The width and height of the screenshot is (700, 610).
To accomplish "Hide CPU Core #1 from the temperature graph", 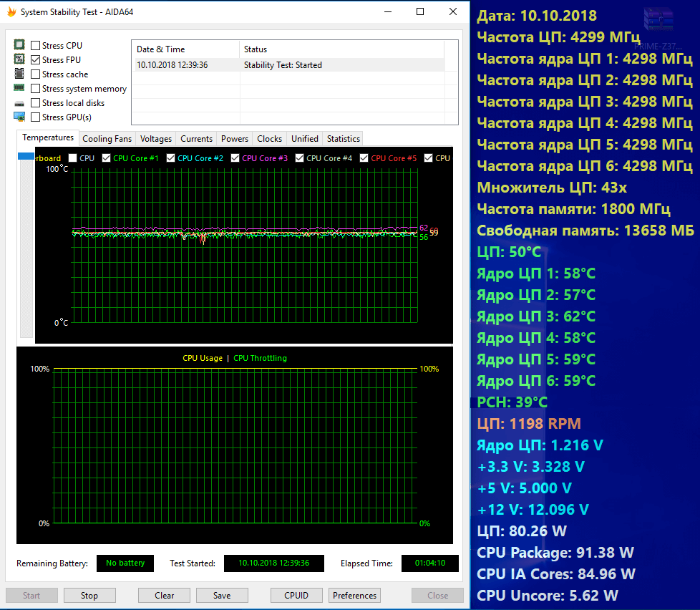I will [107, 158].
